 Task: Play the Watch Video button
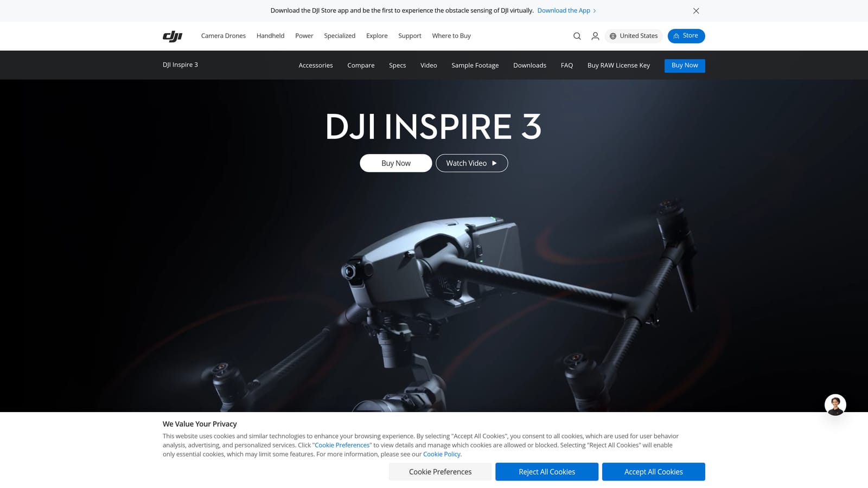(x=472, y=163)
